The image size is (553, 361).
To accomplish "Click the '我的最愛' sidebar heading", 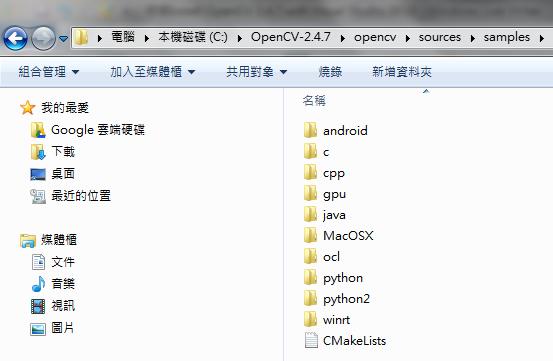I will (x=65, y=108).
